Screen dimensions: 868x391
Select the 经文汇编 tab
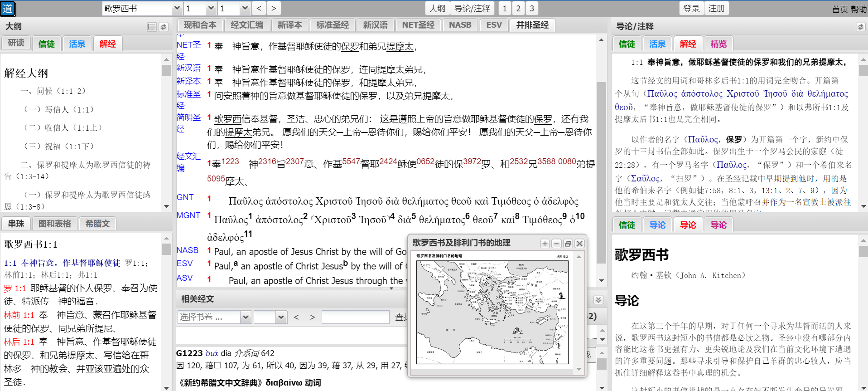tap(247, 25)
